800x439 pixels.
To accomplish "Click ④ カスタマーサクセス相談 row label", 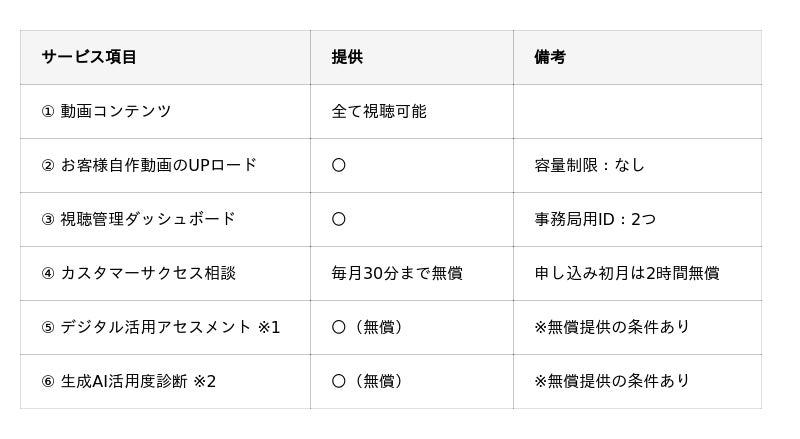I will tap(138, 273).
